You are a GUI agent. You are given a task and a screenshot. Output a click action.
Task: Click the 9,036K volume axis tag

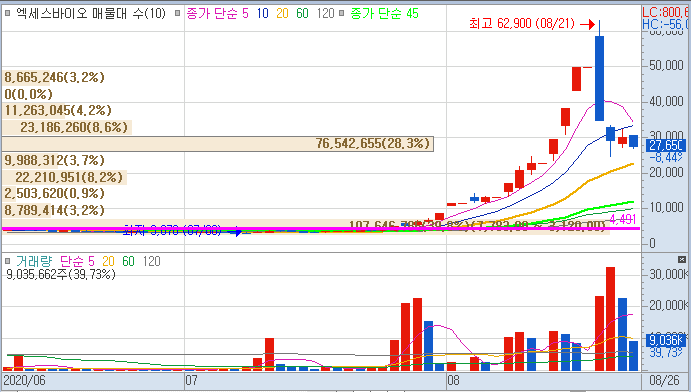point(666,340)
